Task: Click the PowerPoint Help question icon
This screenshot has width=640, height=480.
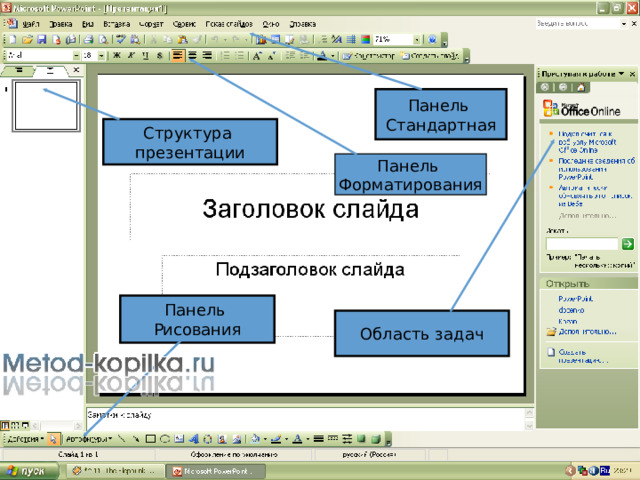Action: (x=432, y=40)
